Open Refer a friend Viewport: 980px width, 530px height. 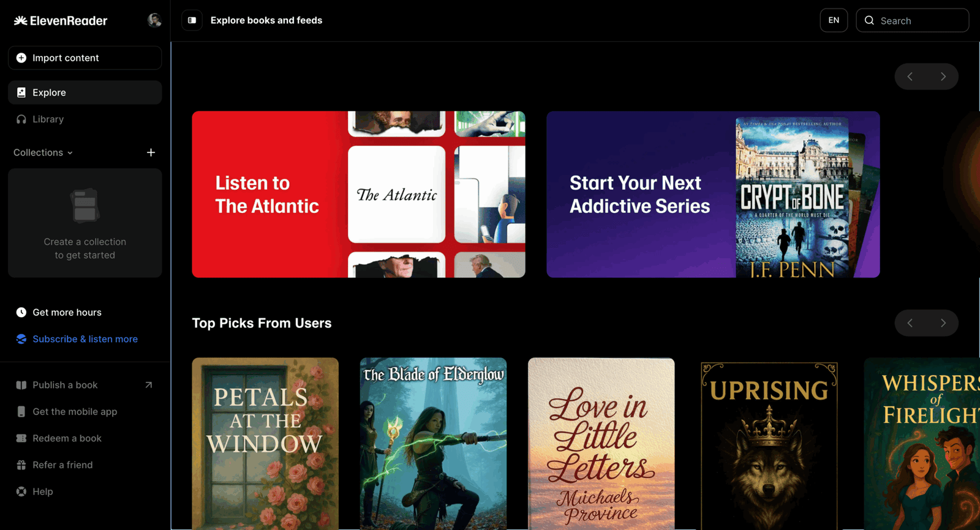(62, 465)
